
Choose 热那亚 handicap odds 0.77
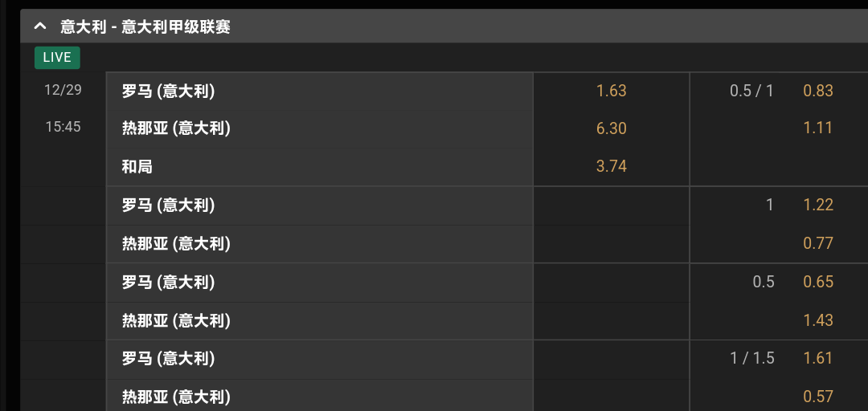pos(817,243)
